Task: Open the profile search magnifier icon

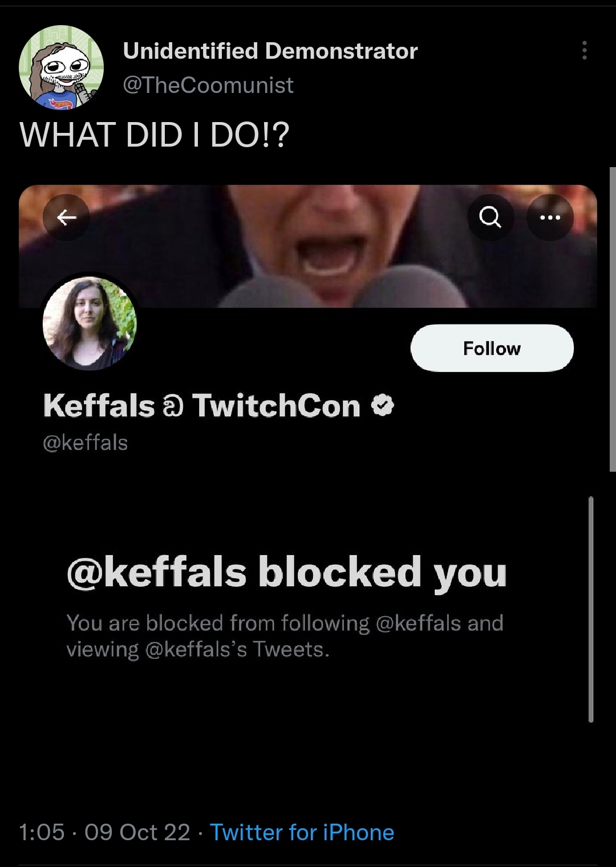Action: (x=491, y=217)
